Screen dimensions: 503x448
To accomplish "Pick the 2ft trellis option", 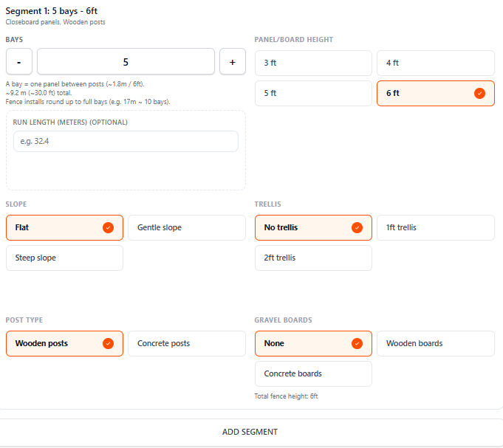I will (313, 258).
